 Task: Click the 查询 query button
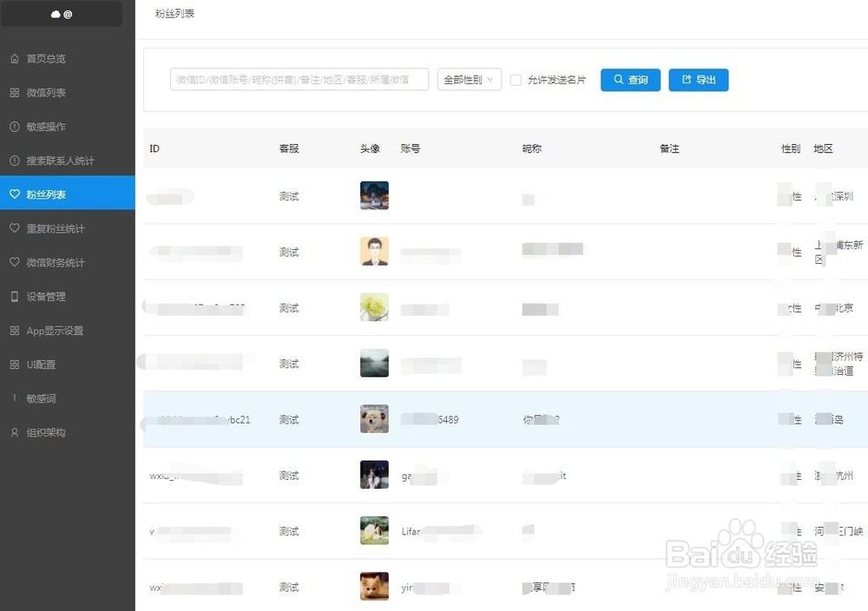(630, 79)
